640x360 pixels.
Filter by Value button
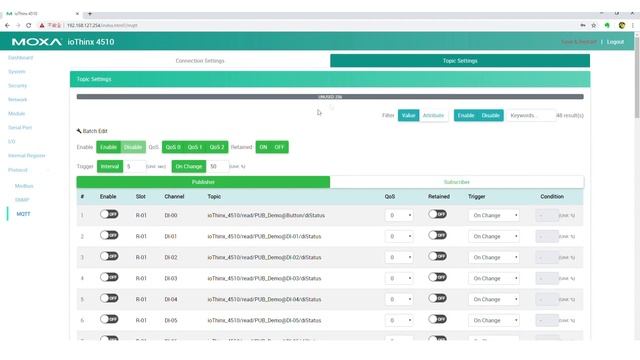click(x=409, y=116)
